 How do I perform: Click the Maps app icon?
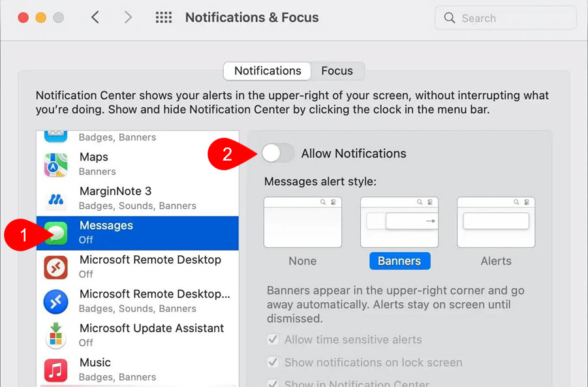point(56,164)
